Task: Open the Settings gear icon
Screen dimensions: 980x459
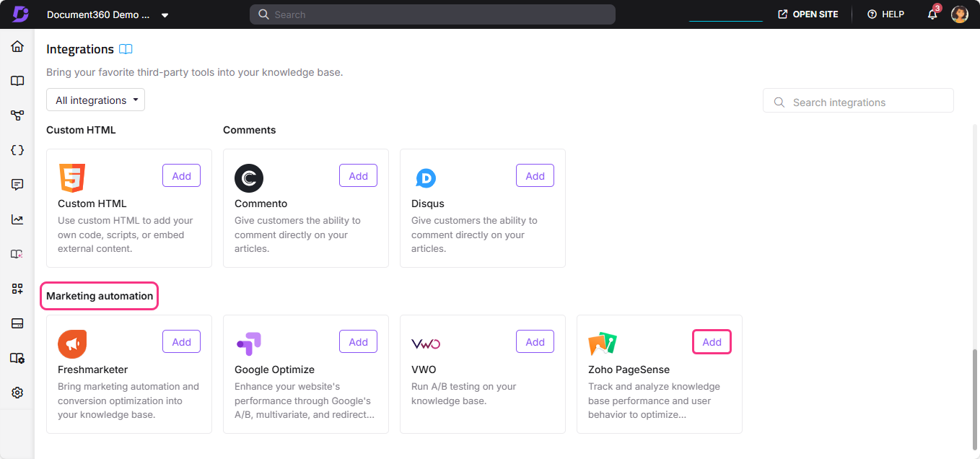Action: pos(17,392)
